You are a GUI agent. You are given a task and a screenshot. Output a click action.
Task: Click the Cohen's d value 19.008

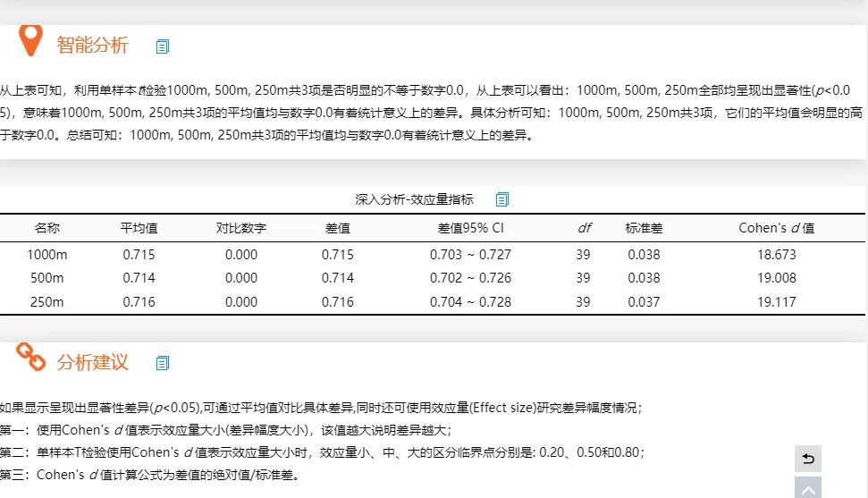[777, 278]
